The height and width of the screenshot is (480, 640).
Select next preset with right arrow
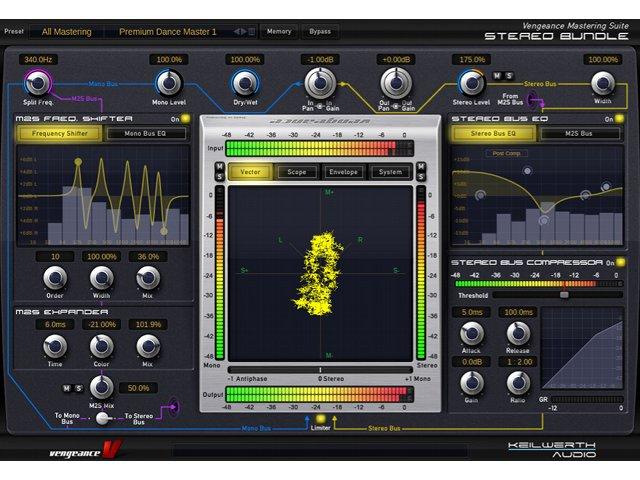(x=244, y=31)
